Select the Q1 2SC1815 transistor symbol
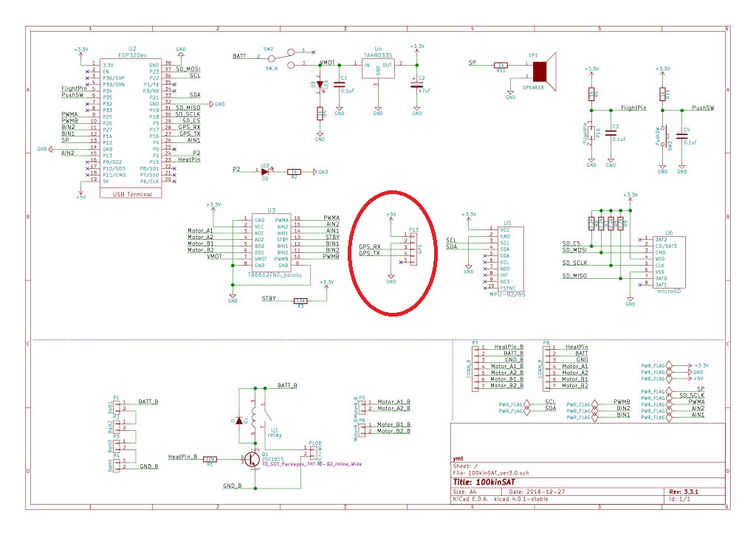The image size is (756, 535). point(252,458)
